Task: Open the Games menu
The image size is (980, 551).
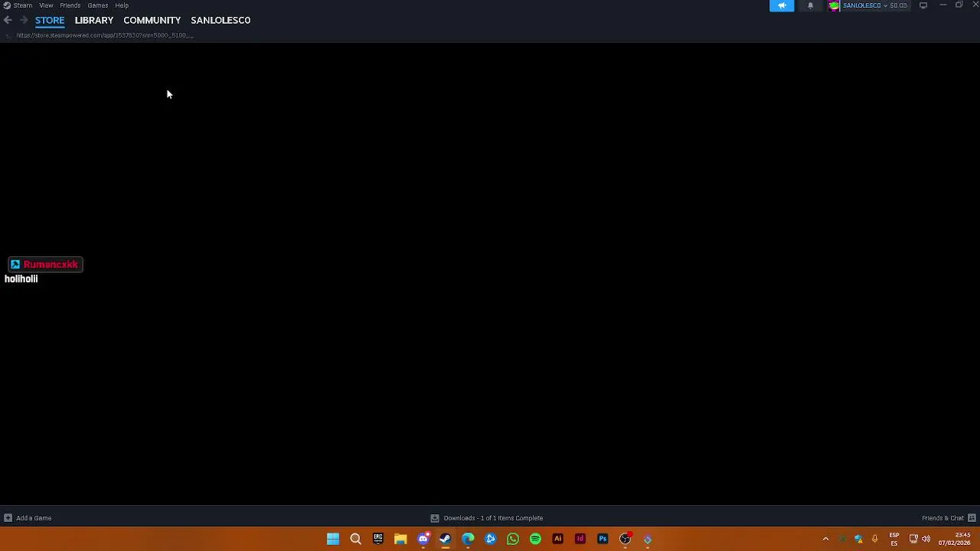Action: [x=97, y=5]
